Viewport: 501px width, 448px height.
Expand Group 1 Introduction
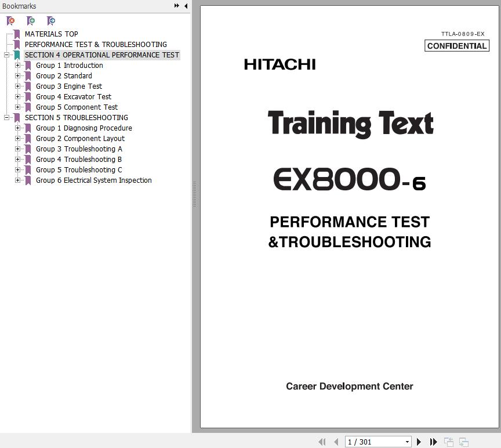pos(17,66)
